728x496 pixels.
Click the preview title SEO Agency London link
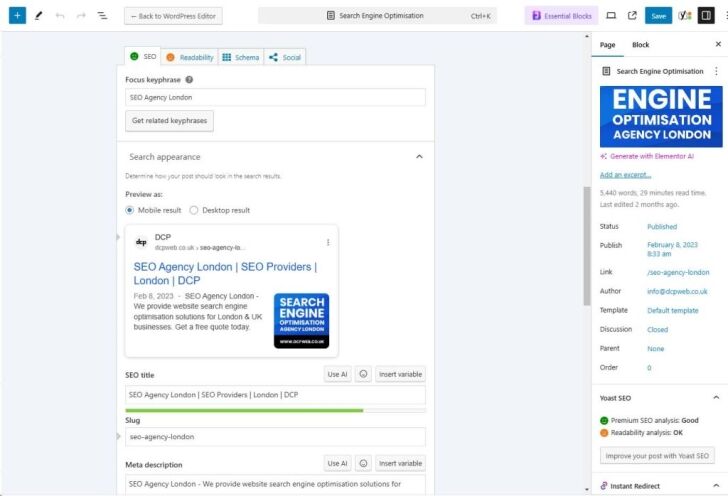[x=226, y=274]
